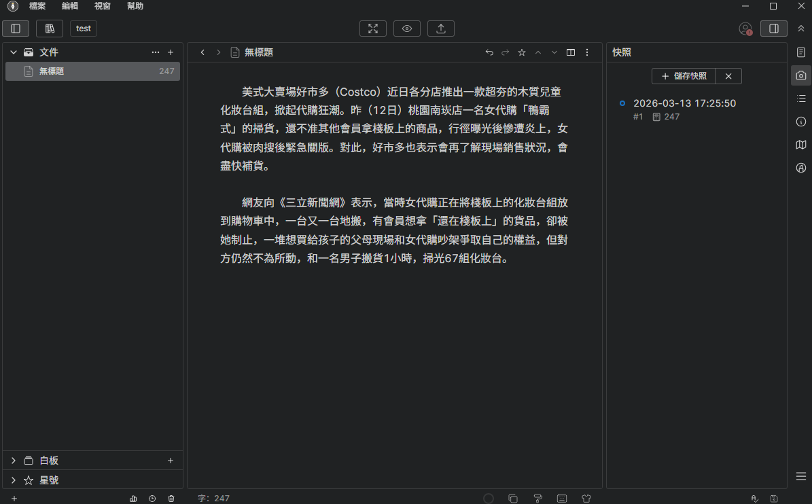Star the current document
The height and width of the screenshot is (504, 812).
pyautogui.click(x=522, y=52)
